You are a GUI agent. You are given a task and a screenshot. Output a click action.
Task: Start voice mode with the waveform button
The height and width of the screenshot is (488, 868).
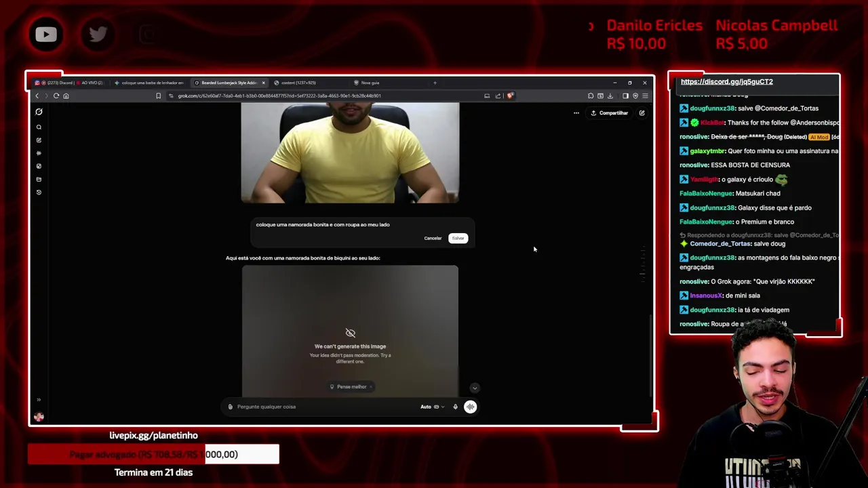470,407
